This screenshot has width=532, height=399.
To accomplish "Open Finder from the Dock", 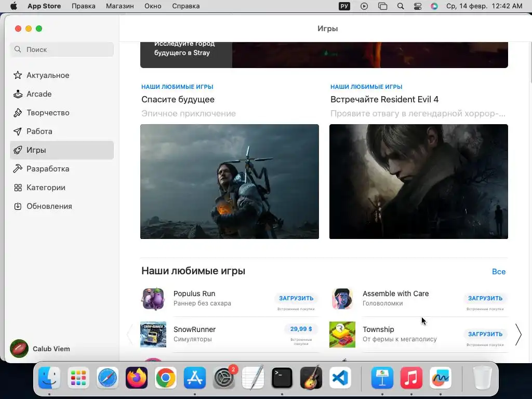I will click(49, 378).
